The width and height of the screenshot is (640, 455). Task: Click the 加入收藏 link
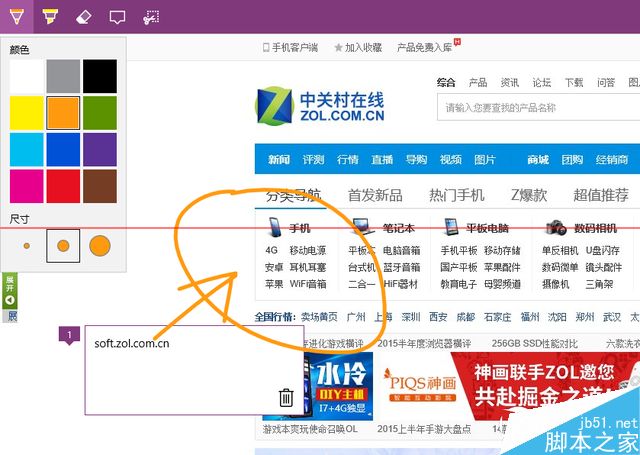358,47
